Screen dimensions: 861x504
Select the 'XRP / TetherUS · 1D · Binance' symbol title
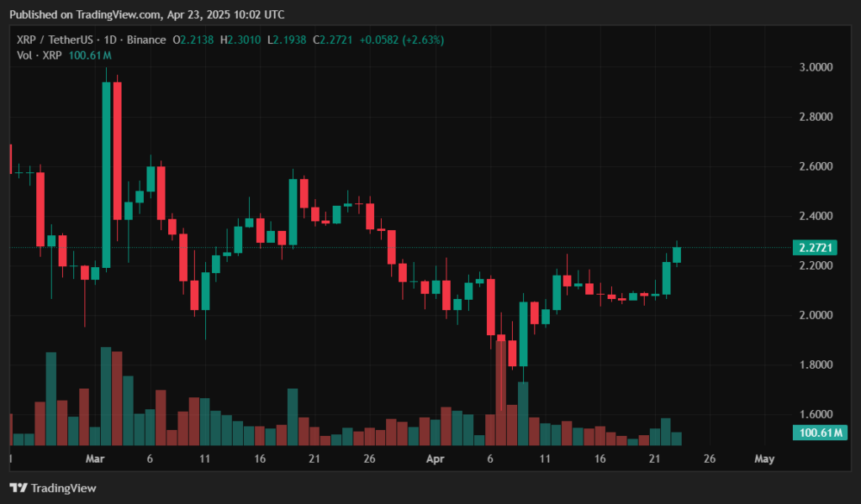91,40
